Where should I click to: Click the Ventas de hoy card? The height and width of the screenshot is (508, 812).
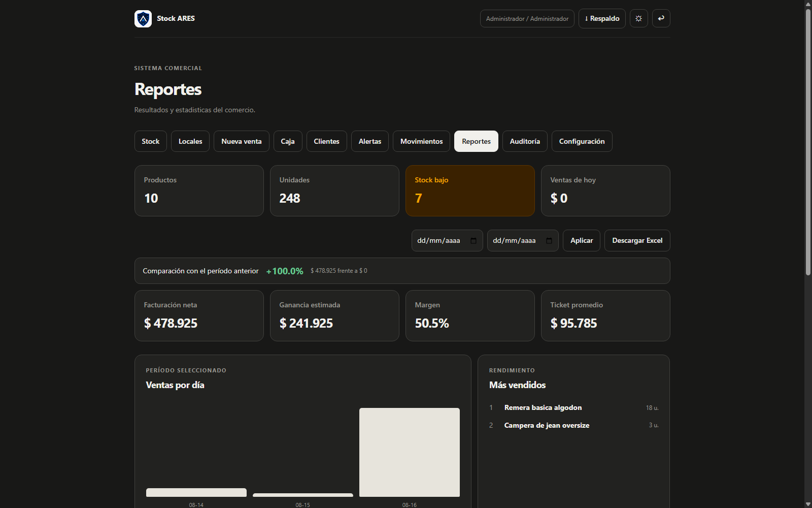605,191
